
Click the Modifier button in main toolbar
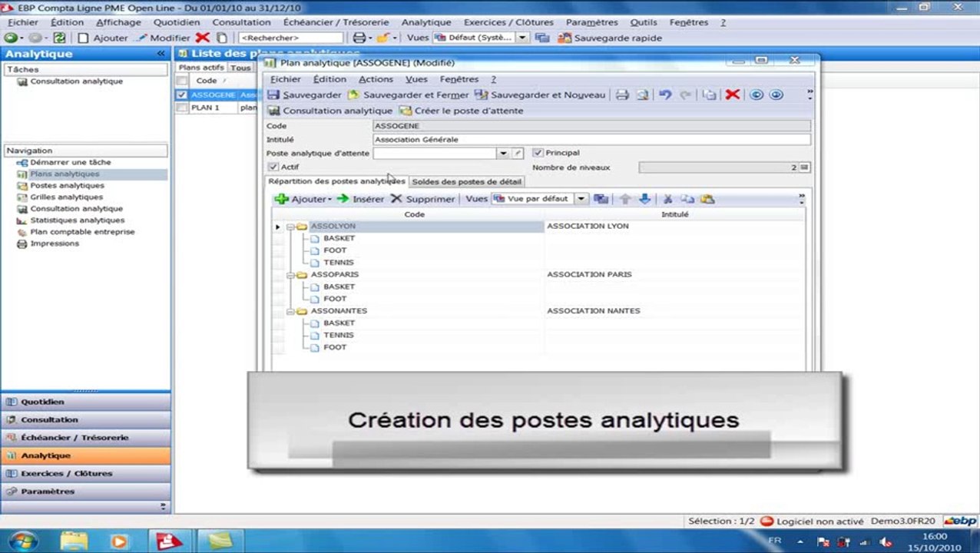(x=163, y=38)
